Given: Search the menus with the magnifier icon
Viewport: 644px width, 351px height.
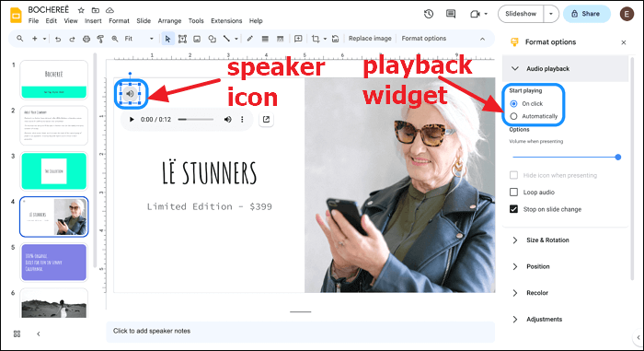Looking at the screenshot, I should (x=19, y=39).
